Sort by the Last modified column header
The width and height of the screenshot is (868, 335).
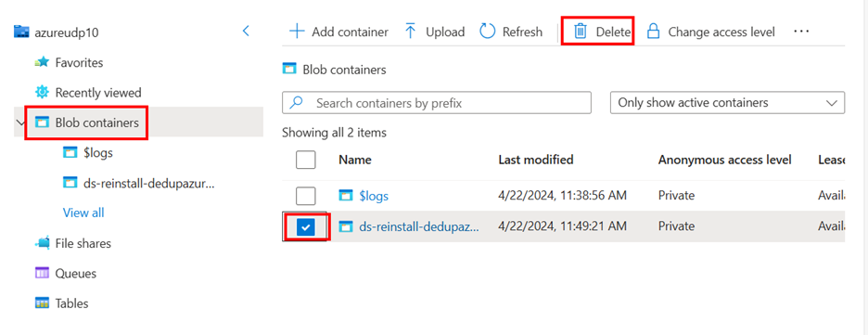[x=536, y=160]
